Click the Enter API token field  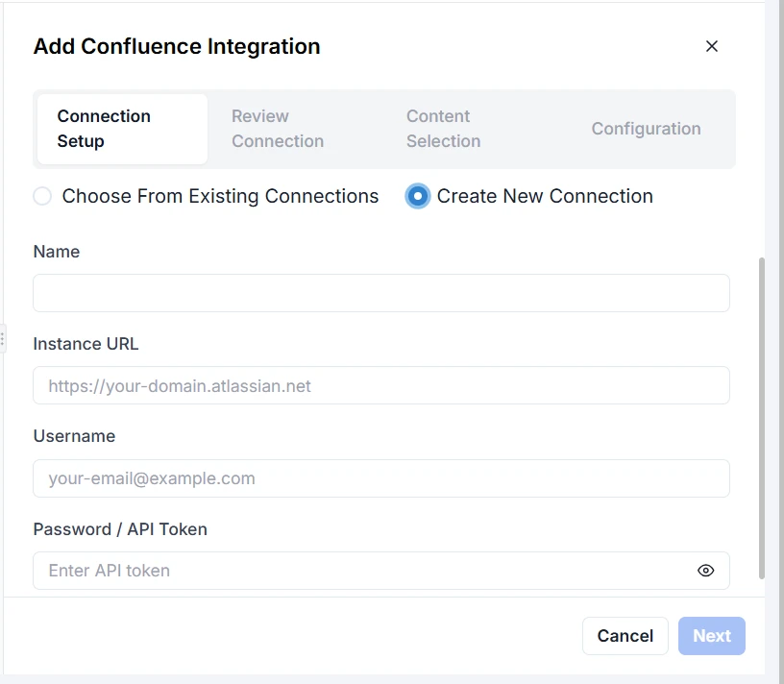365,571
